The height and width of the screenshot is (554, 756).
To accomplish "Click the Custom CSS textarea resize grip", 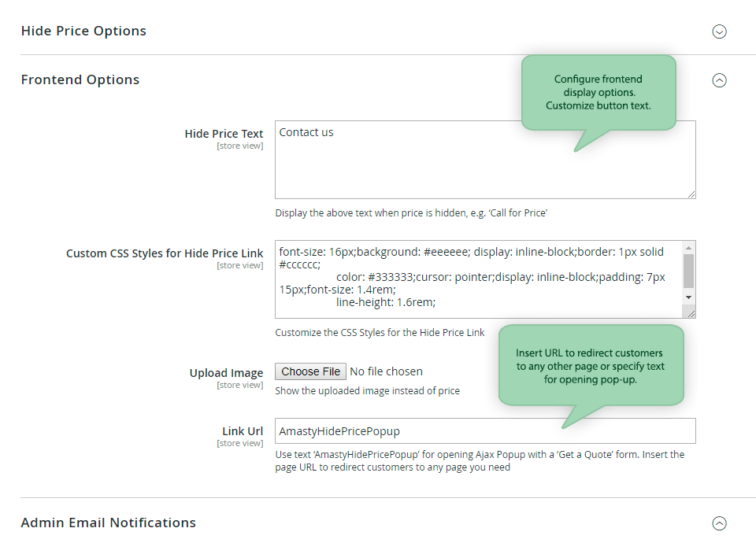I will coord(691,313).
